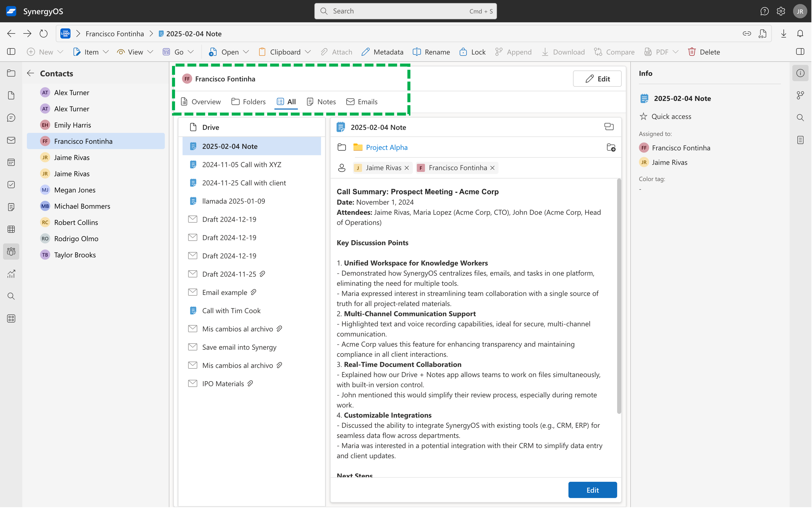Open the Contacts app in left sidebar
The image size is (812, 508).
click(x=11, y=251)
